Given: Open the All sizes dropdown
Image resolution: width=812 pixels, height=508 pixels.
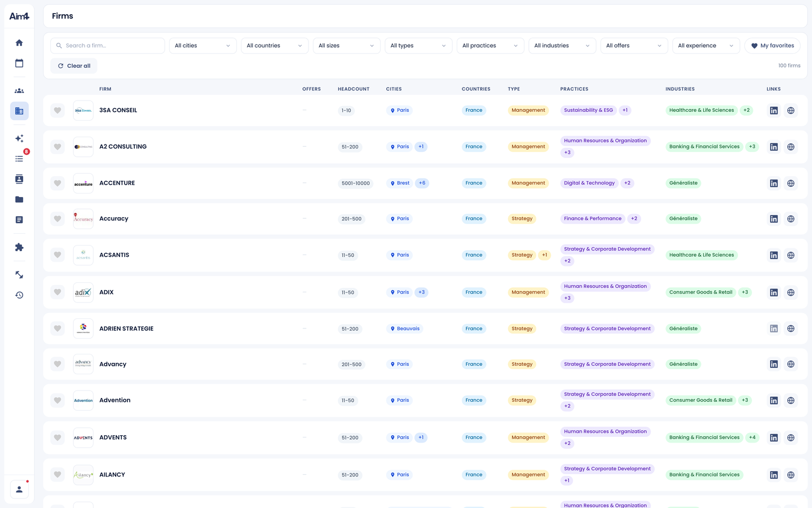Looking at the screenshot, I should click(x=347, y=46).
